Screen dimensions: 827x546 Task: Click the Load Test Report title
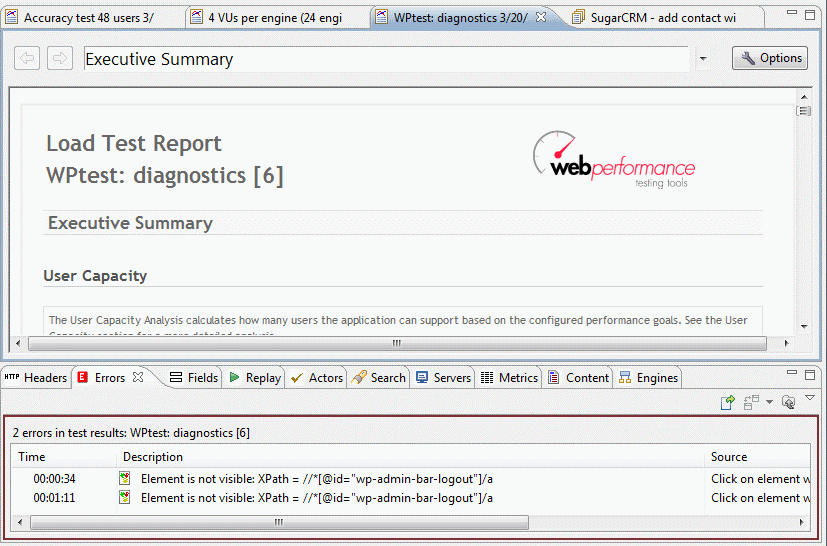coord(134,143)
